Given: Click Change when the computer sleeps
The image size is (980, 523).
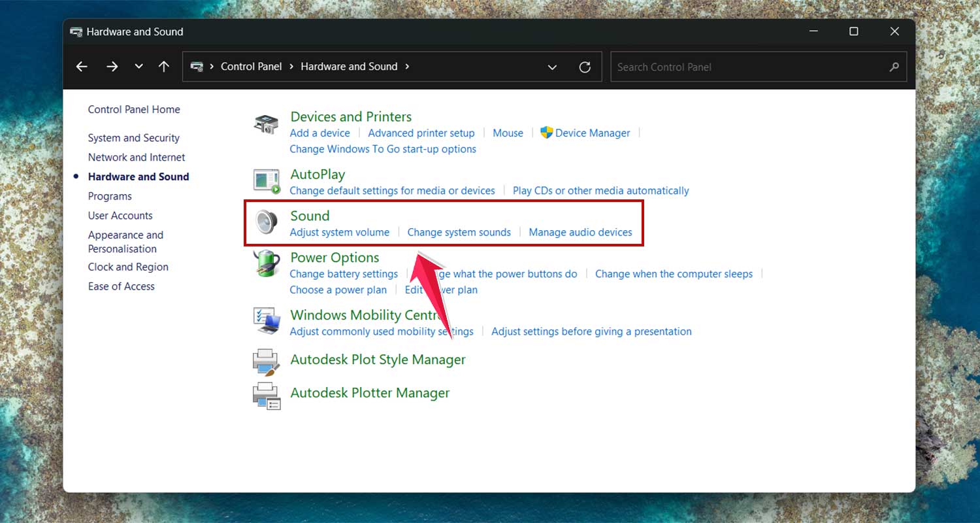Looking at the screenshot, I should (x=673, y=274).
